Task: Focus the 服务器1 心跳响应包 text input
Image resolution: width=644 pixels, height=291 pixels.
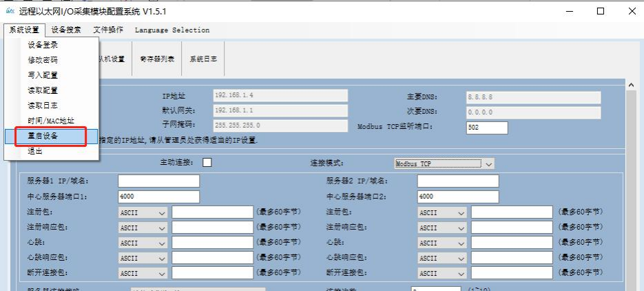Action: (212, 258)
